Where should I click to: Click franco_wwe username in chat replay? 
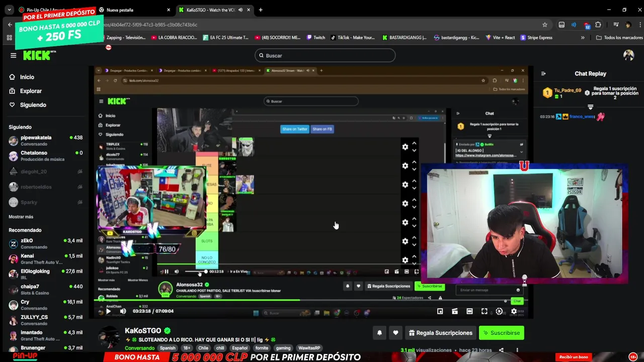pyautogui.click(x=581, y=117)
